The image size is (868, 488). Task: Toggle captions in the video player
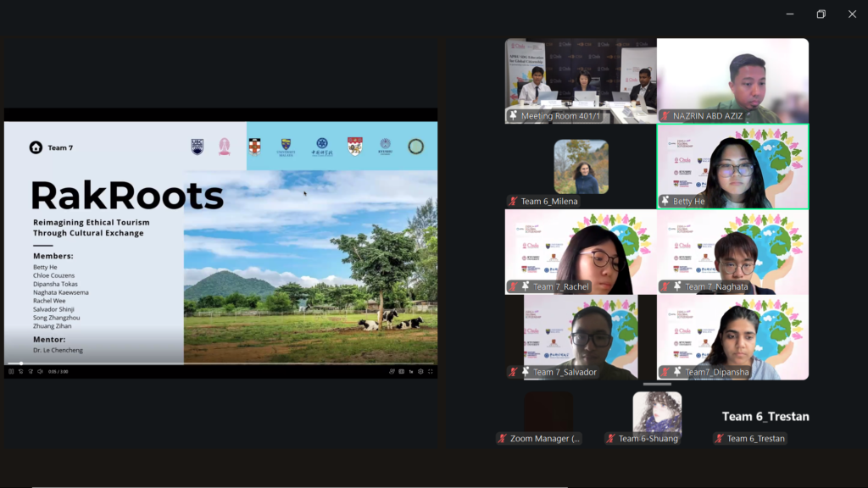pos(401,372)
